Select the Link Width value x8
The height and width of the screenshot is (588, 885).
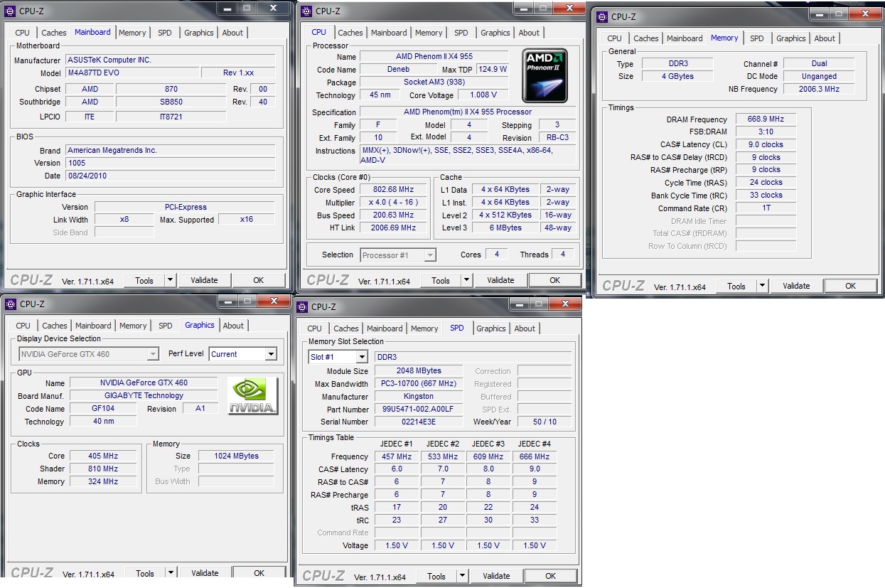(x=124, y=220)
